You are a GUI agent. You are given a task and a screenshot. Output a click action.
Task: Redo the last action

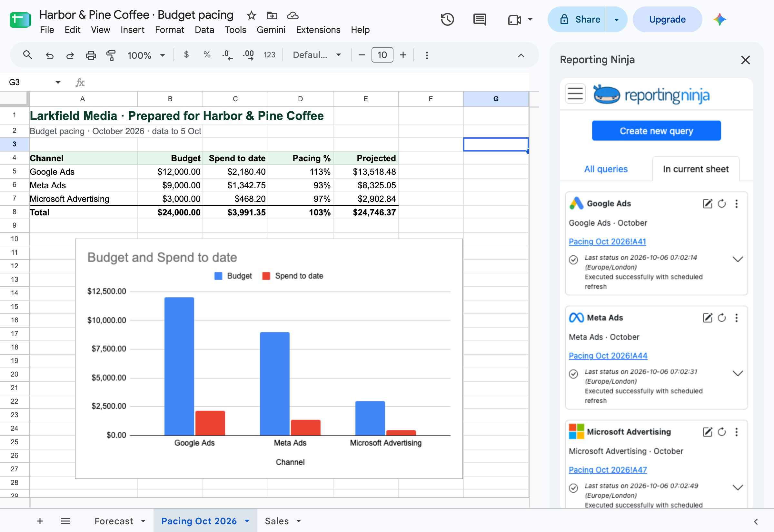70,55
